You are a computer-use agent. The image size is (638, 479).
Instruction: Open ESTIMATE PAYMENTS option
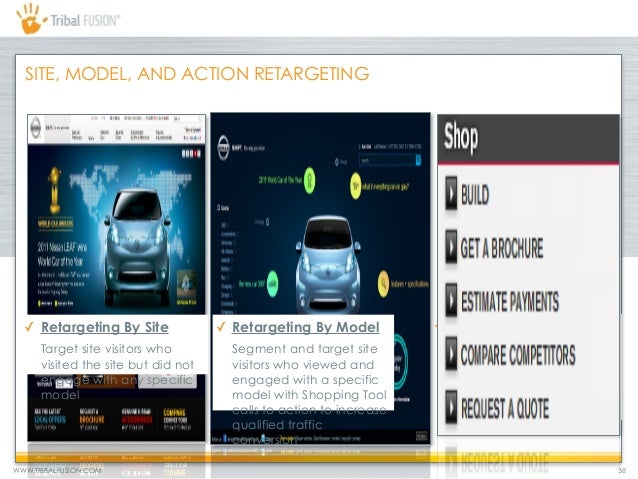[509, 301]
